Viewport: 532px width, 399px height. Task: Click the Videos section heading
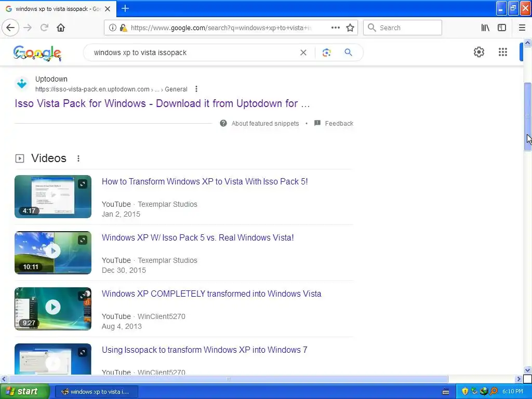(x=49, y=158)
